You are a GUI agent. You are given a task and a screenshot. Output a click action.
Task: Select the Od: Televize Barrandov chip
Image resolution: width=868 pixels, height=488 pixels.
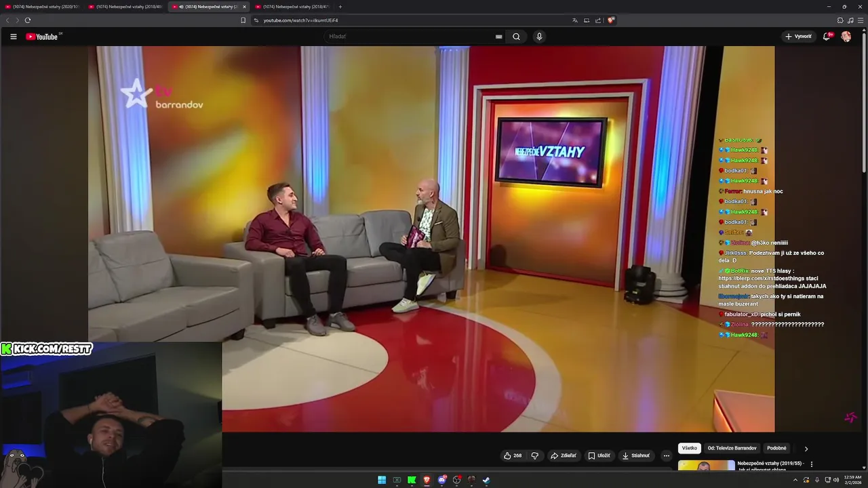pos(732,448)
